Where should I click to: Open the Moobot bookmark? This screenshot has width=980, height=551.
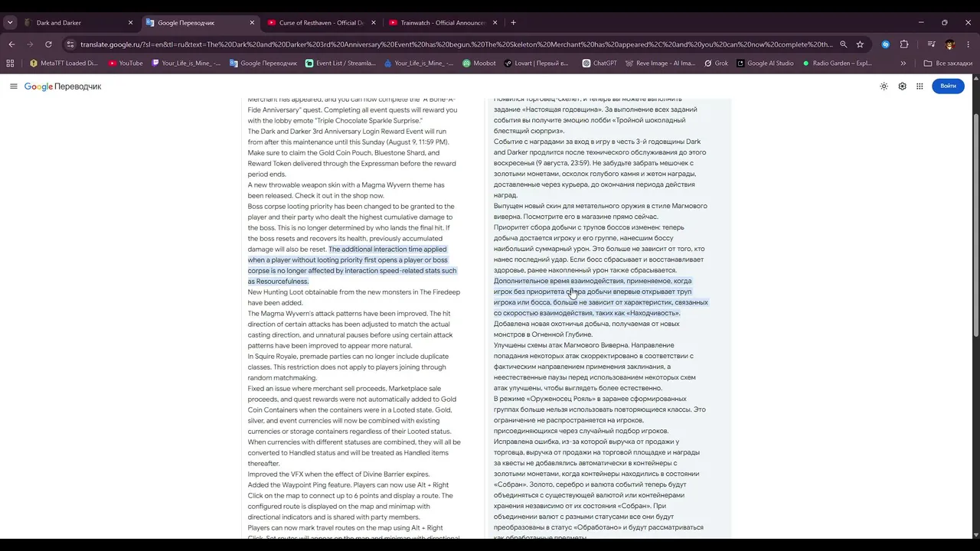coord(479,64)
